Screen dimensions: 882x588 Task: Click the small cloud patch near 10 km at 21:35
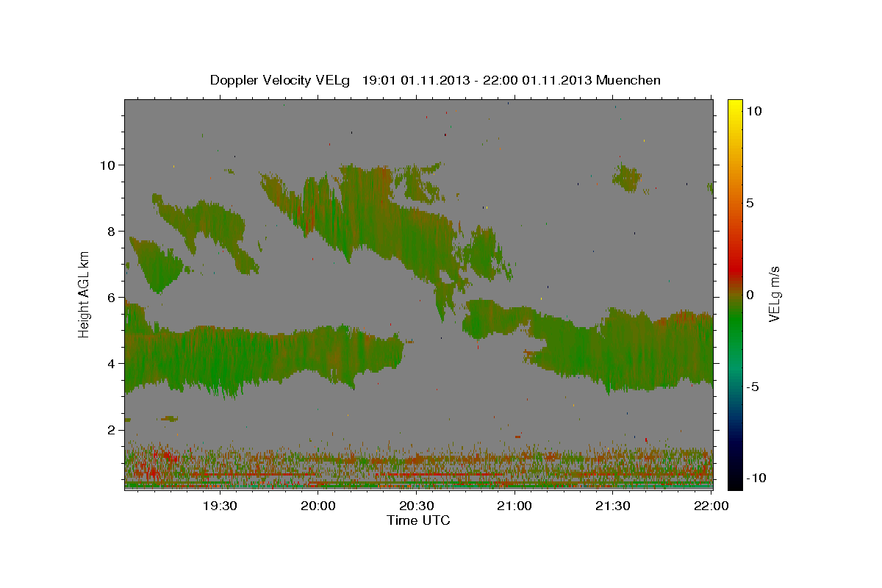[628, 178]
